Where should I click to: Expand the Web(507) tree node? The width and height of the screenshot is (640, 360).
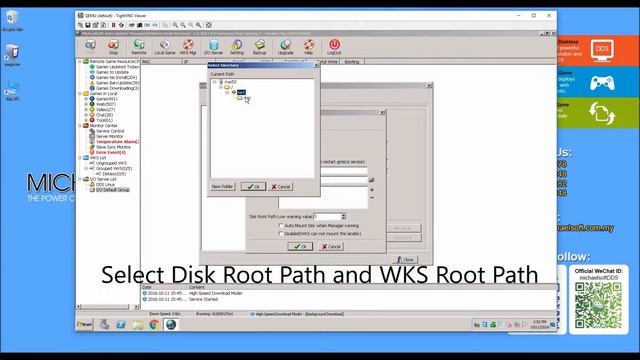point(86,104)
